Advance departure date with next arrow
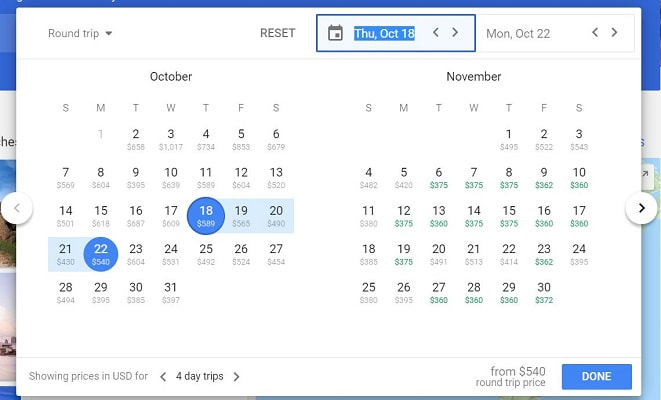661x400 pixels. click(455, 33)
